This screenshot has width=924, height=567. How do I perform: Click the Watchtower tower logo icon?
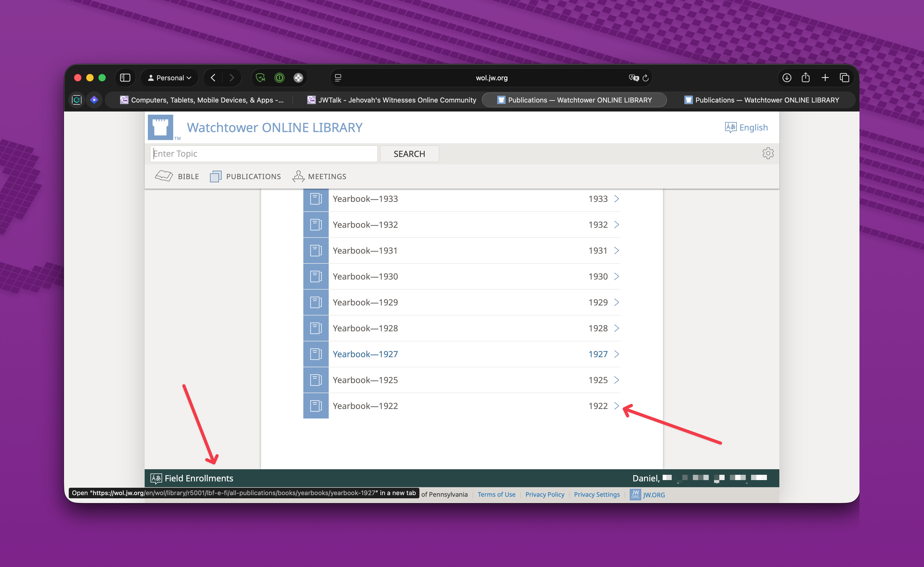160,128
